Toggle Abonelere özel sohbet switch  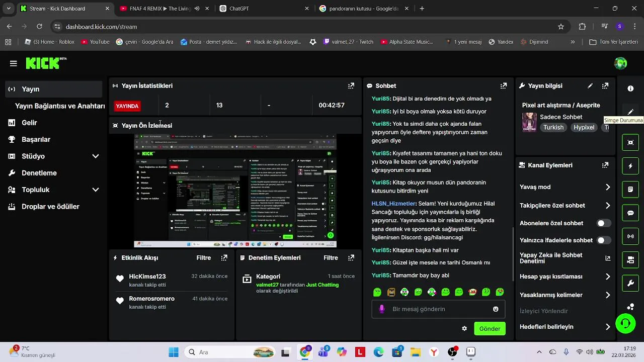604,223
